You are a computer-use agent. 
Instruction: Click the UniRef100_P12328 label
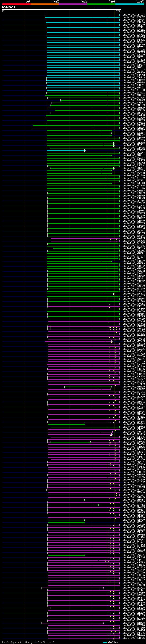point(134,530)
